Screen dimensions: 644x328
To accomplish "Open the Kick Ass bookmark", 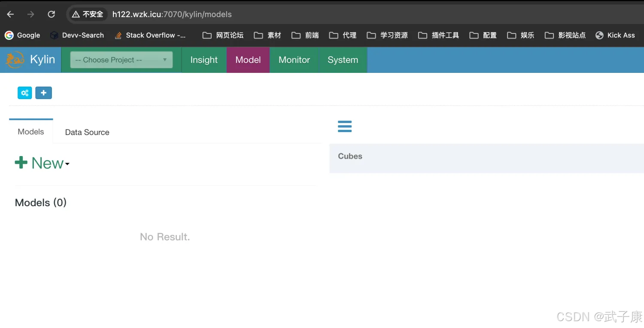I will 615,35.
